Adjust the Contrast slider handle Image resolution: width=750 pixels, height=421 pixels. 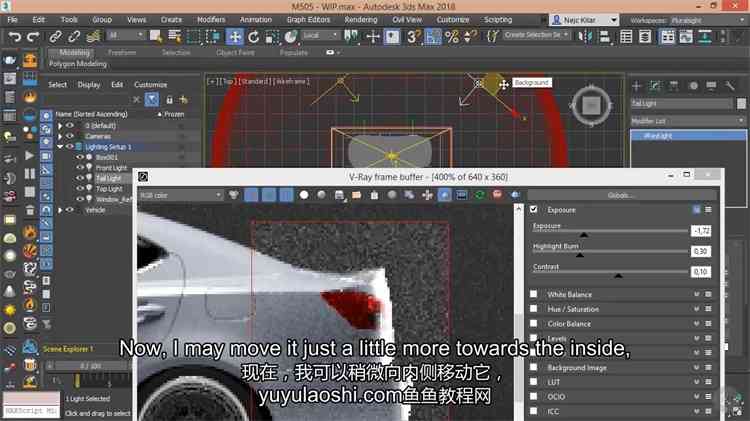[618, 276]
